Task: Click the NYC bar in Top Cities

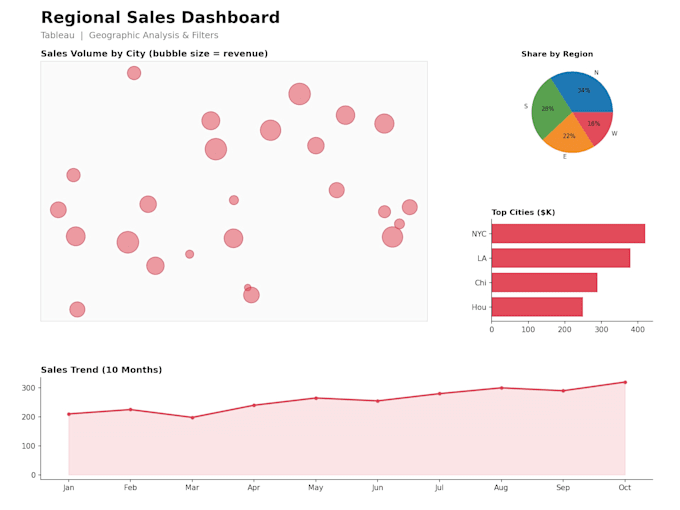Action: coord(568,234)
